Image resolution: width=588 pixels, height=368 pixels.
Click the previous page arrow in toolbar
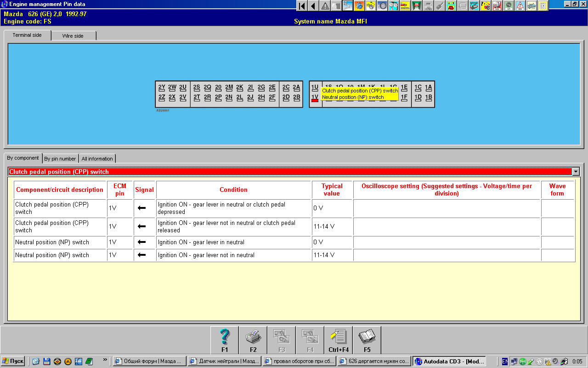tap(313, 6)
